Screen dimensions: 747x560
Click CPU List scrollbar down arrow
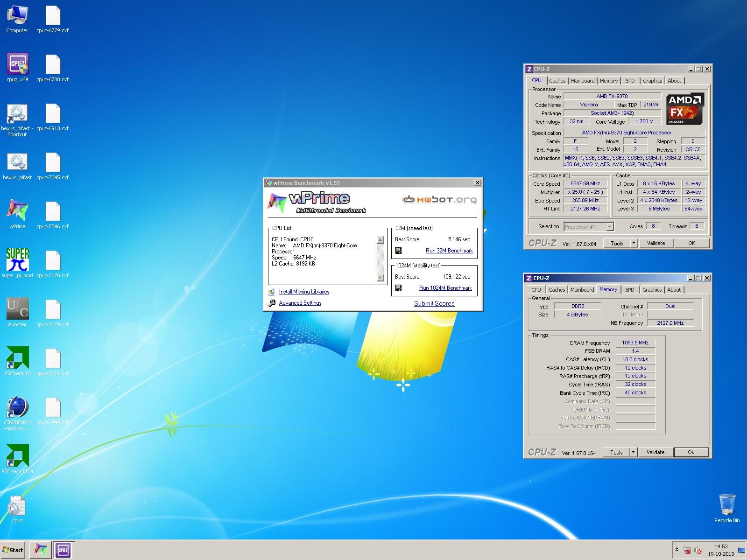[x=380, y=278]
